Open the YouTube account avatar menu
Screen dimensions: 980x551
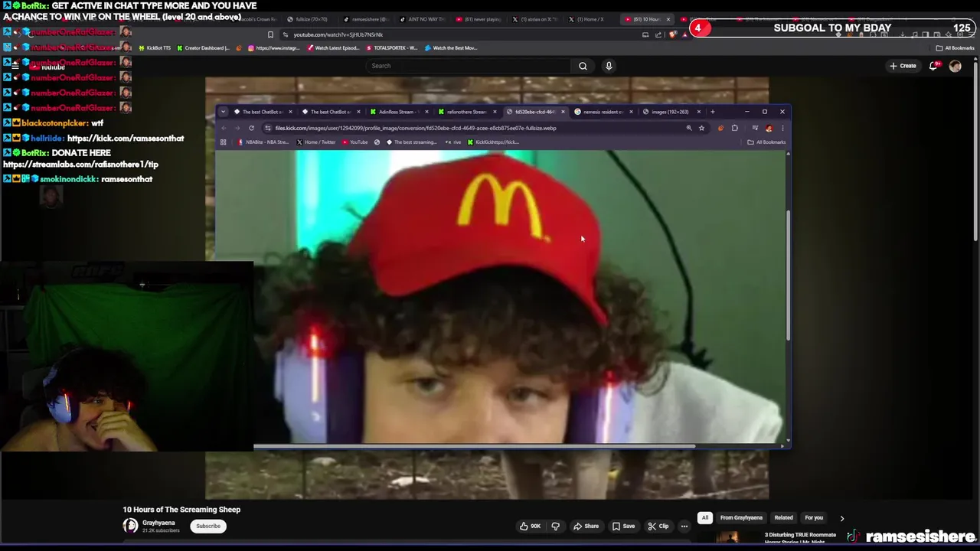pos(955,66)
